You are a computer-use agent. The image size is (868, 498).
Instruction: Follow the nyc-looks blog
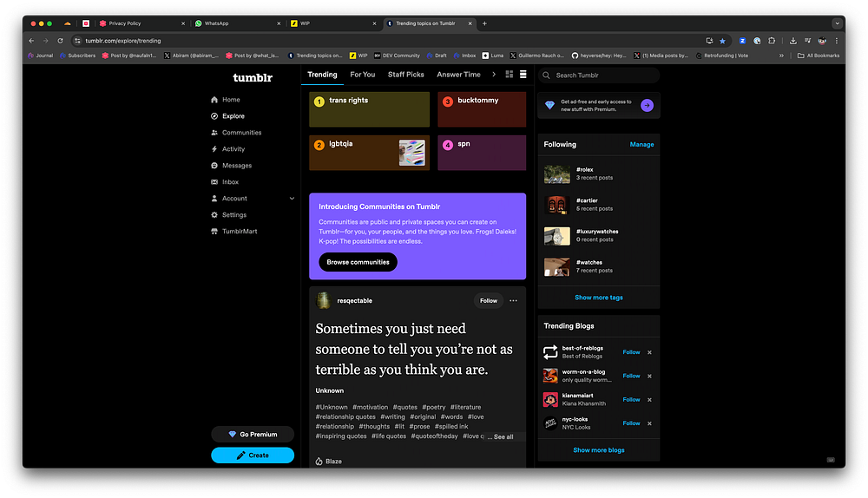631,423
